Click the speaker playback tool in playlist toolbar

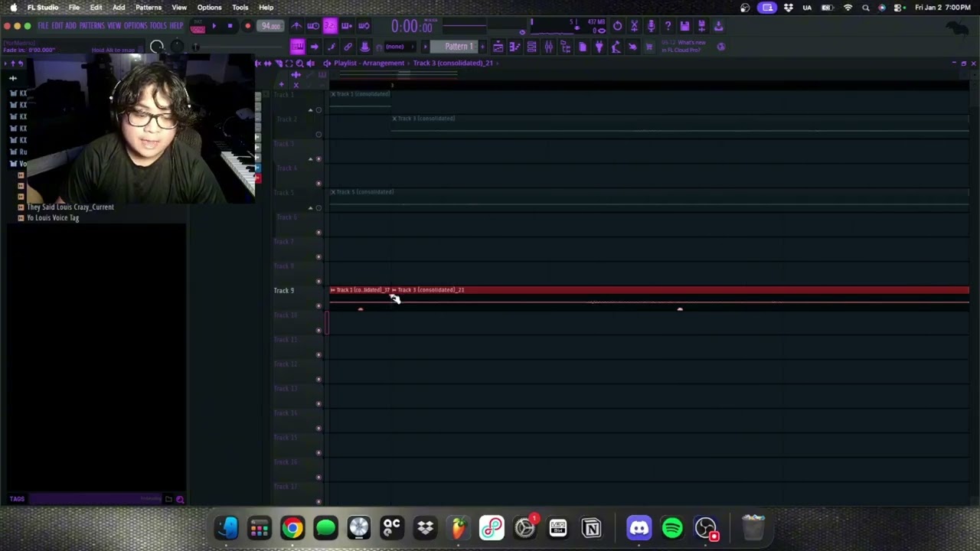pyautogui.click(x=310, y=63)
